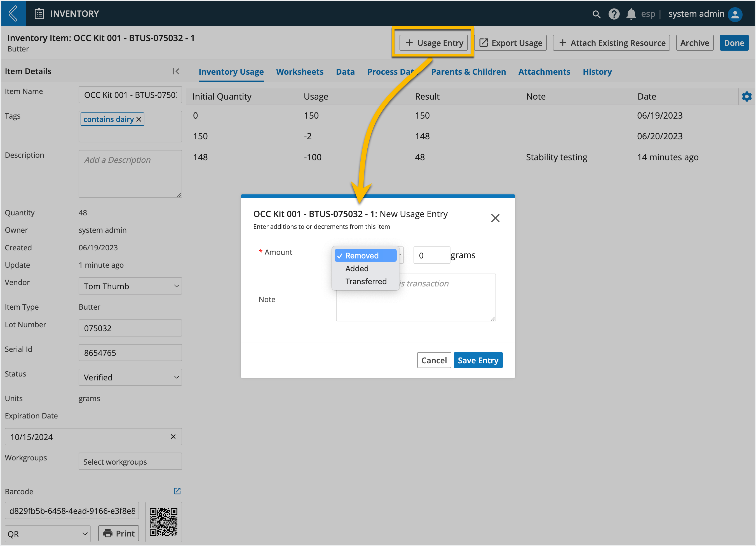The image size is (756, 546).
Task: Click the Tags input area
Action: [130, 127]
